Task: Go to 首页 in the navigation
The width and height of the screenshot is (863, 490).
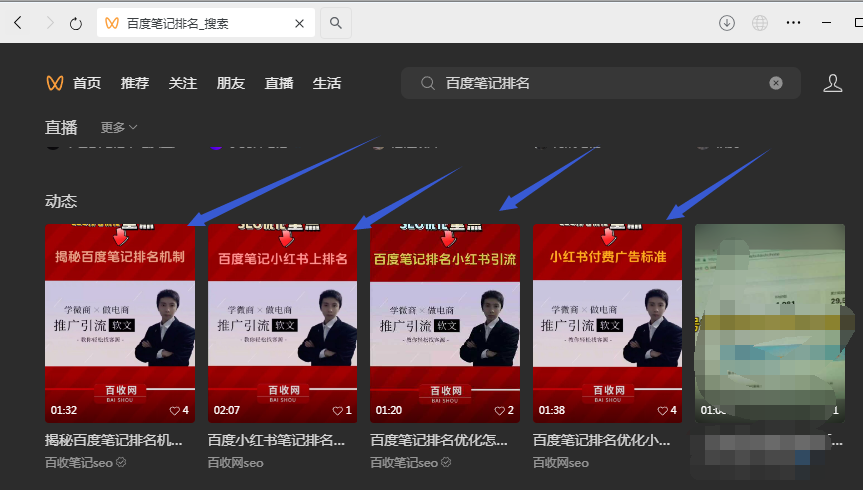Action: [87, 83]
